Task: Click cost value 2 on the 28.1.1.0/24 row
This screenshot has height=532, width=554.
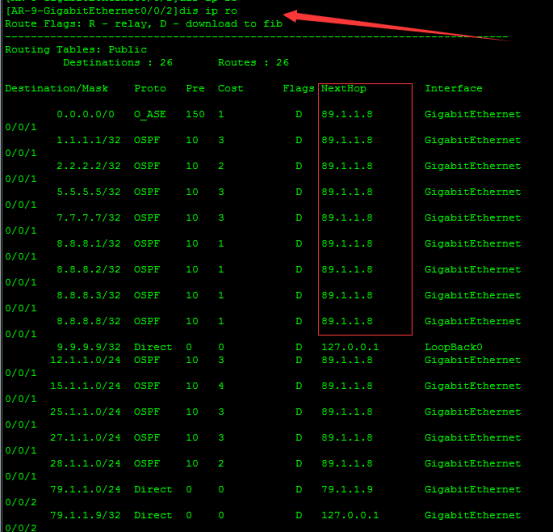Action: tap(221, 463)
